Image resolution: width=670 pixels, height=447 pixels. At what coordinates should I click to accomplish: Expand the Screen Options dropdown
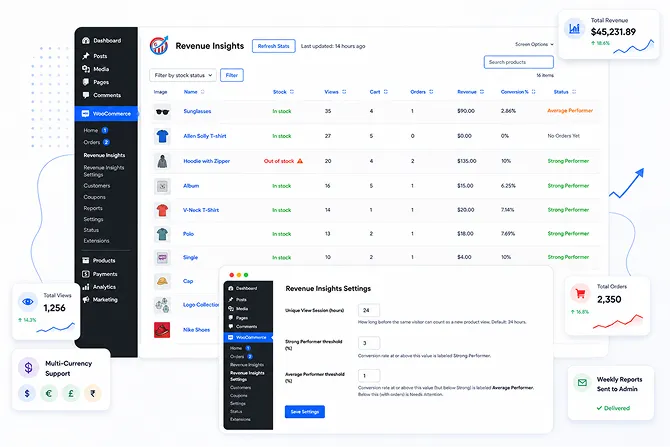click(534, 44)
